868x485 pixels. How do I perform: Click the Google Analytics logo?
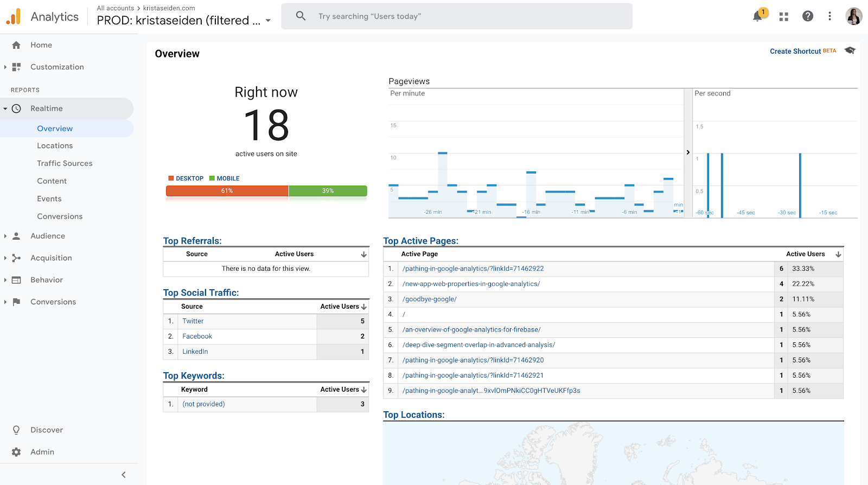pos(14,17)
